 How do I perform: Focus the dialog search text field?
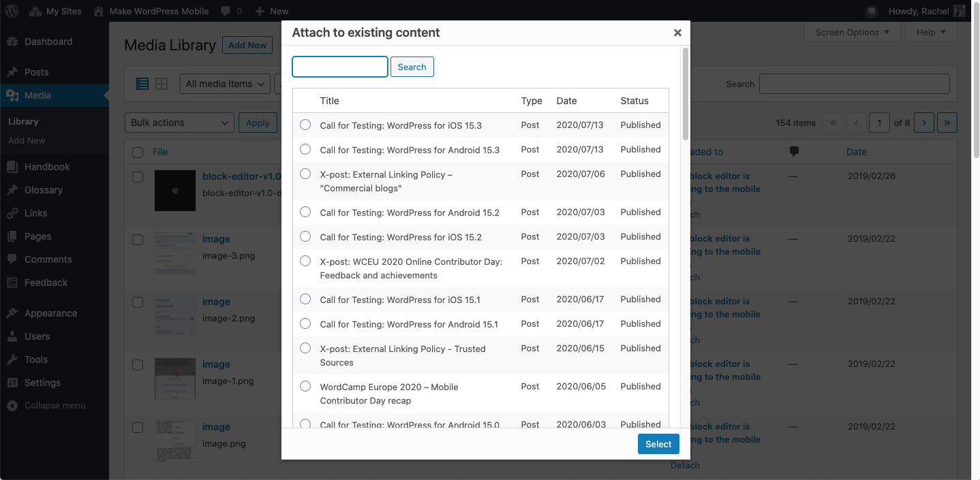340,67
